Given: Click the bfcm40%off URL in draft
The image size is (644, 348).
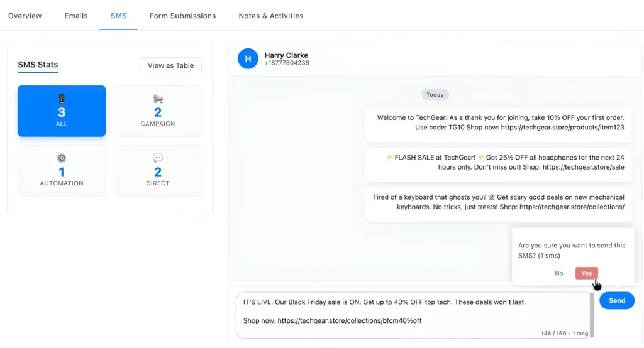Looking at the screenshot, I should pos(350,320).
